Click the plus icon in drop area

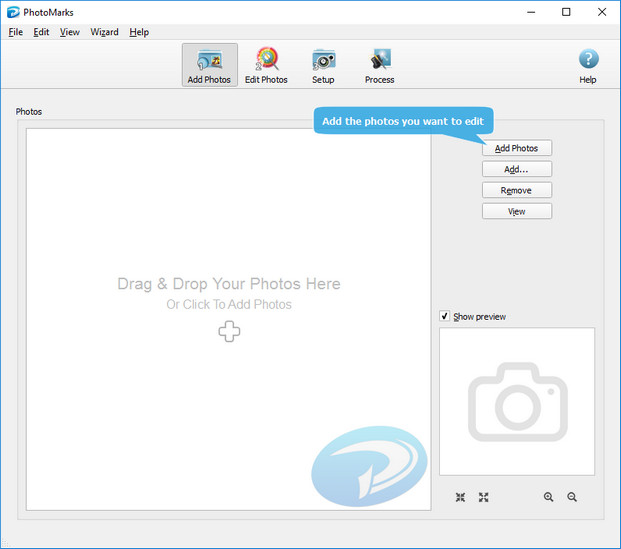pyautogui.click(x=229, y=332)
